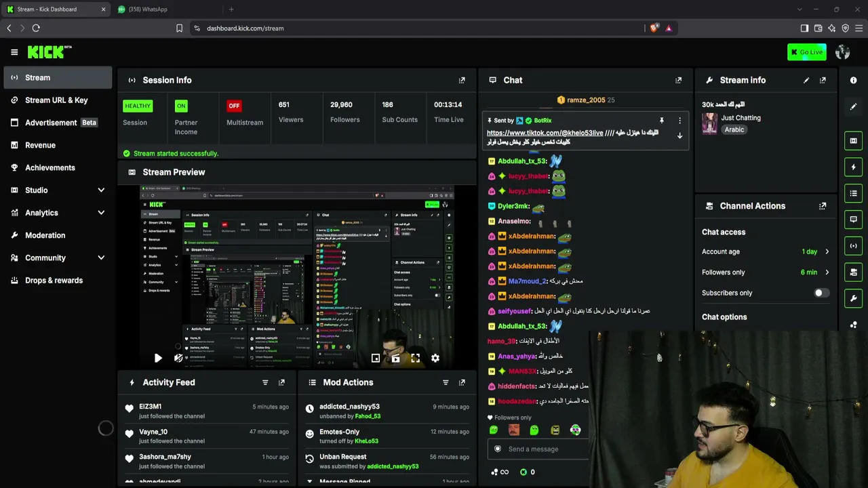Play the stream preview video
The width and height of the screenshot is (868, 488).
[158, 358]
